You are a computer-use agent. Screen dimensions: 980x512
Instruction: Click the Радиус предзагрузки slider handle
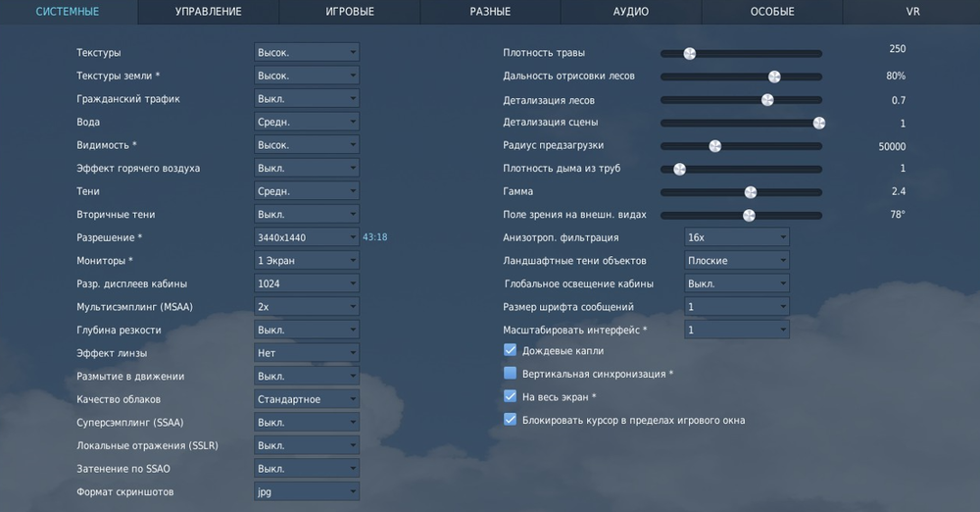pyautogui.click(x=714, y=146)
